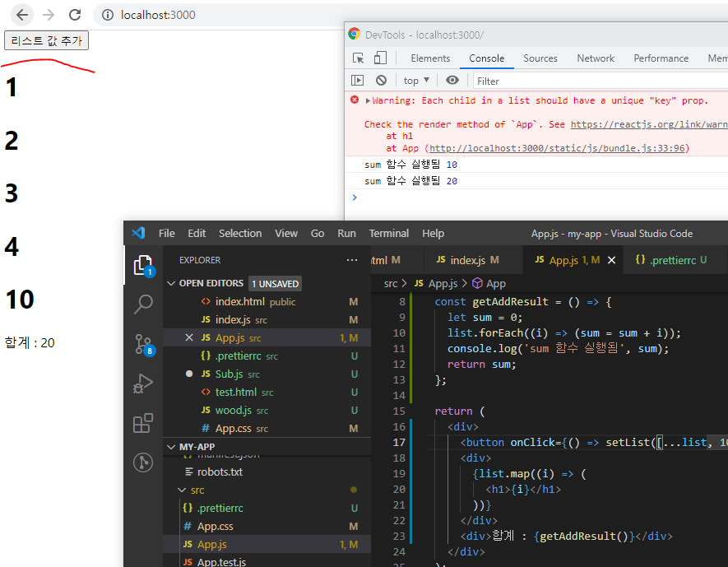The image size is (728, 567).
Task: Open the reactjs.org warning link
Action: (x=648, y=124)
